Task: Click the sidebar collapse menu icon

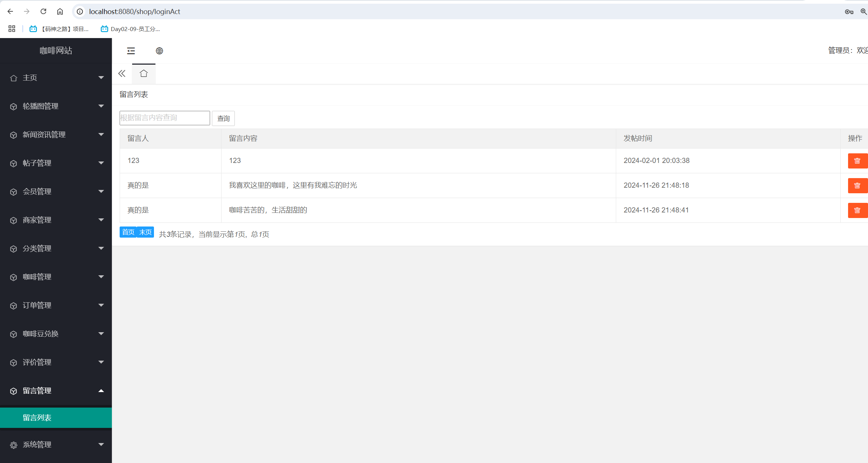Action: click(131, 51)
